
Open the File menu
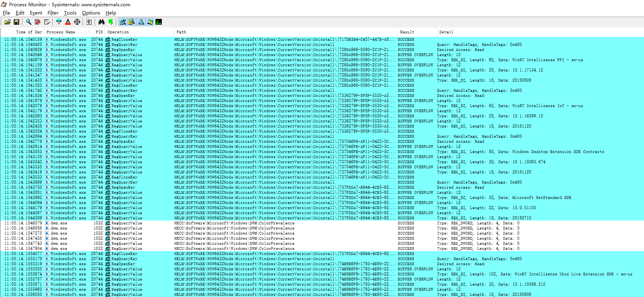[x=6, y=13]
